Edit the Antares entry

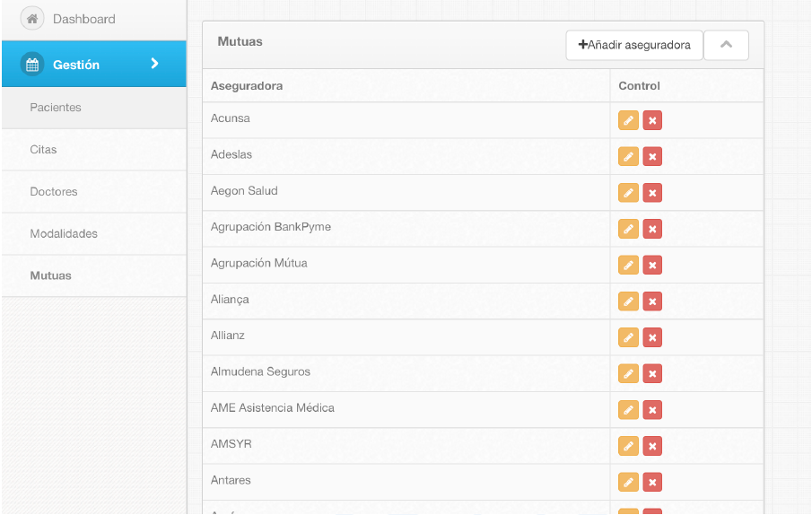click(x=628, y=483)
